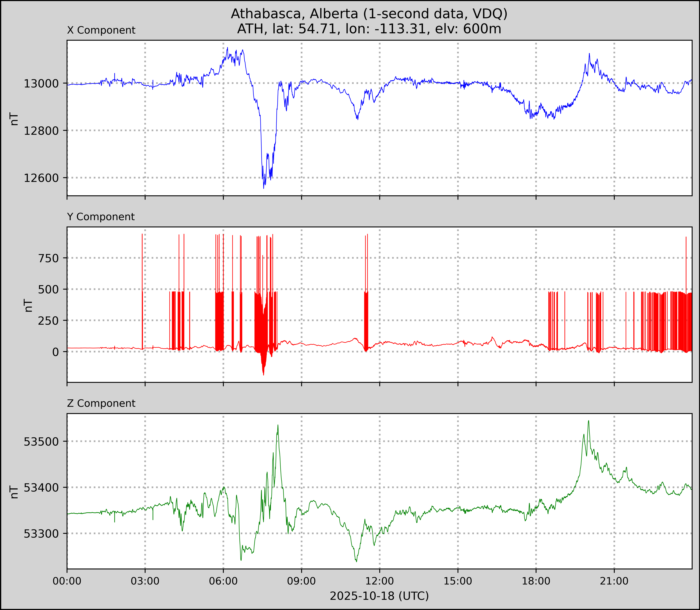Click the 'Z Component' panel label

(x=101, y=403)
